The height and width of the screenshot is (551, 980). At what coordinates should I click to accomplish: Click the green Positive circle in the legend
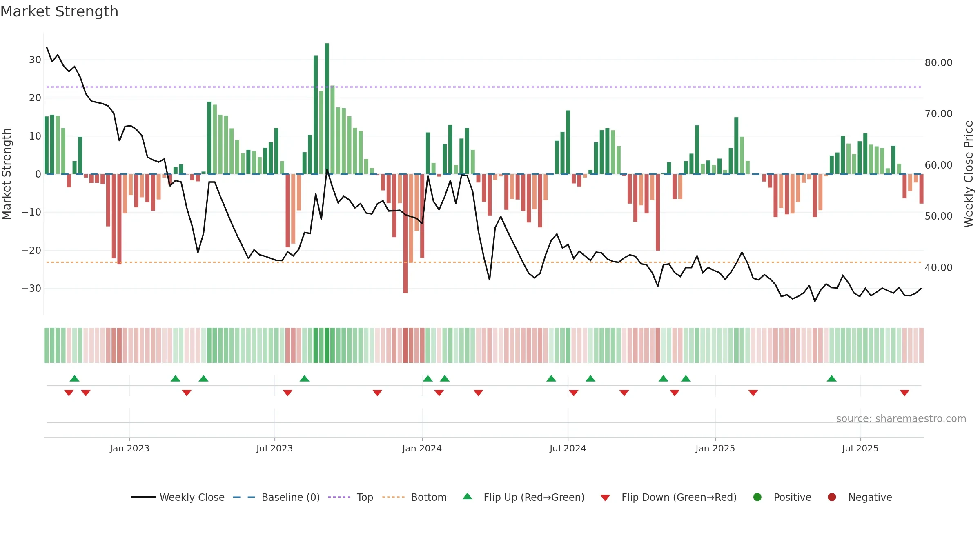[757, 497]
